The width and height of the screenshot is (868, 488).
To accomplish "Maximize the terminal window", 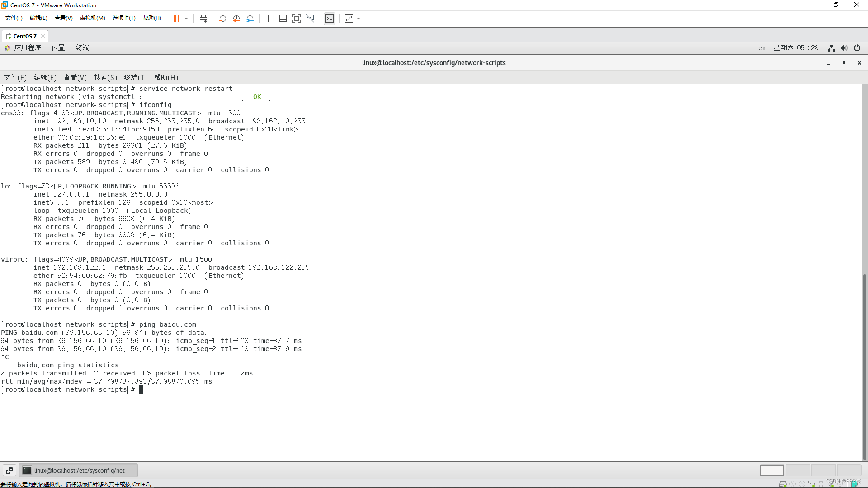I will [844, 63].
